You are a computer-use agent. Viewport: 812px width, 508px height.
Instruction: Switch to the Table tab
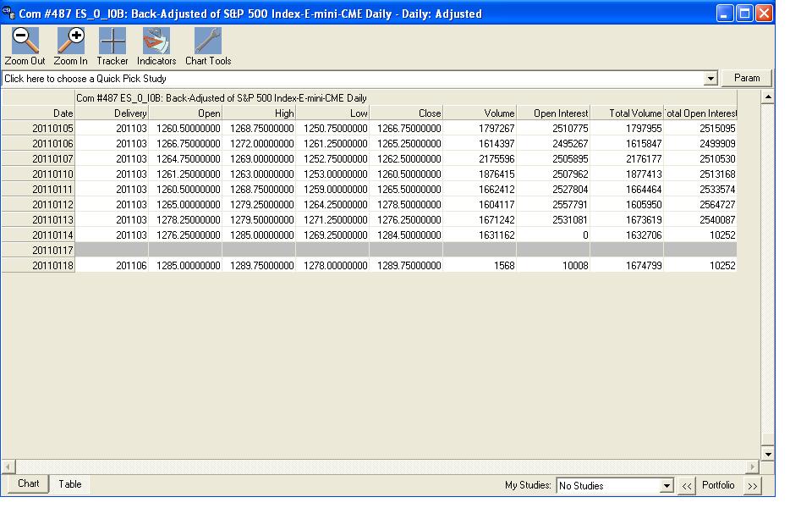click(x=70, y=484)
